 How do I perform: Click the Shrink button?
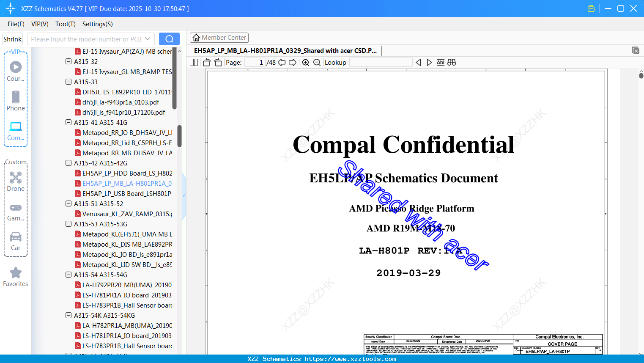coord(13,39)
